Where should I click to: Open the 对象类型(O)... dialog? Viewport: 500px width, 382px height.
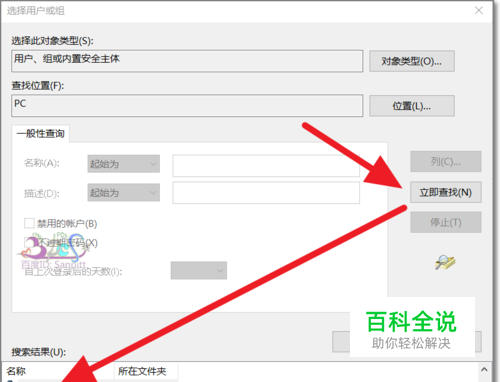tap(412, 61)
